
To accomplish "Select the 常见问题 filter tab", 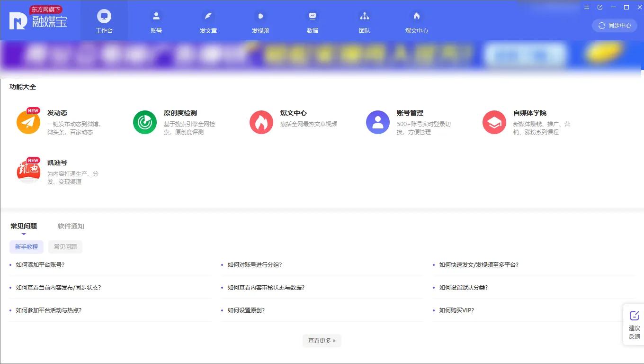I will point(65,247).
